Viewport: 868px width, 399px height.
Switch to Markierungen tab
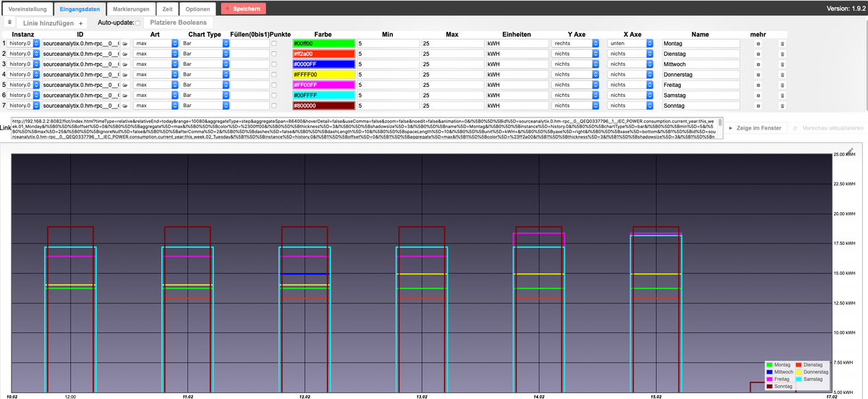(132, 9)
